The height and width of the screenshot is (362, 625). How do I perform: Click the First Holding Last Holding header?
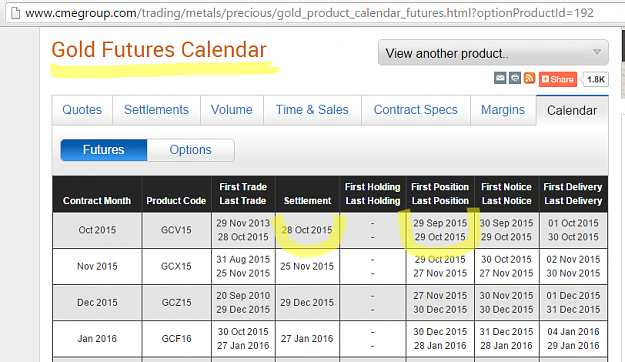373,194
